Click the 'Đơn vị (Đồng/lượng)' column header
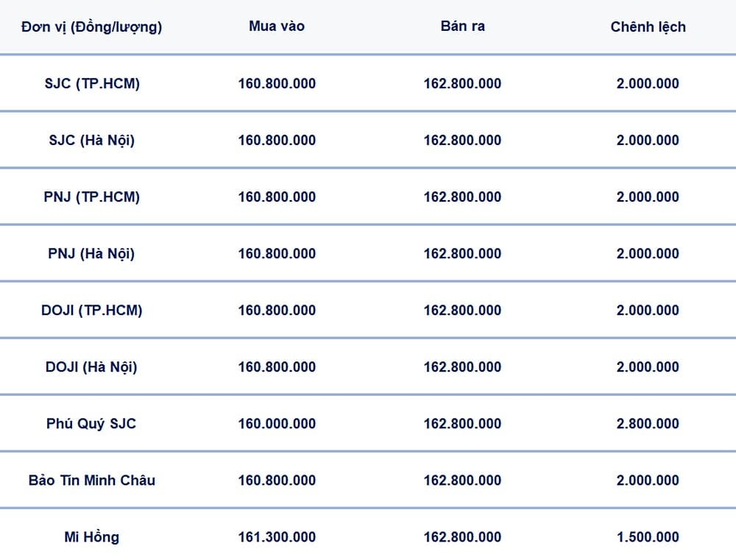This screenshot has width=736, height=560. click(x=91, y=27)
